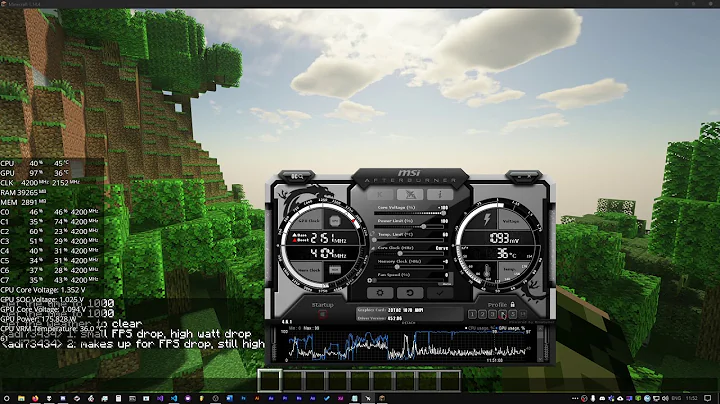
Task: Select profile slot 4
Action: 503,314
